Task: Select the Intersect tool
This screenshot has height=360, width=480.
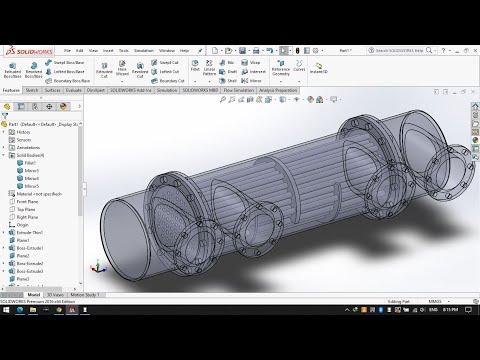Action: [253, 72]
